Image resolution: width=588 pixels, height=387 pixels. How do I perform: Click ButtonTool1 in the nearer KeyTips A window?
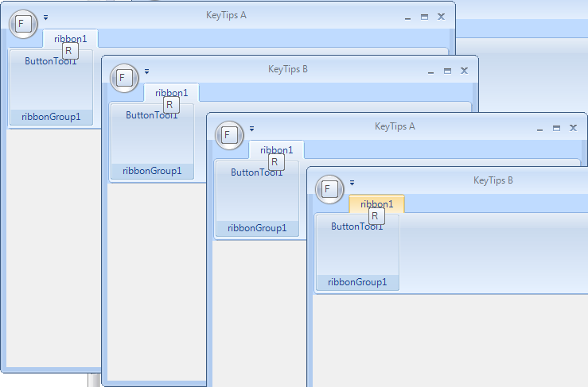(x=256, y=172)
